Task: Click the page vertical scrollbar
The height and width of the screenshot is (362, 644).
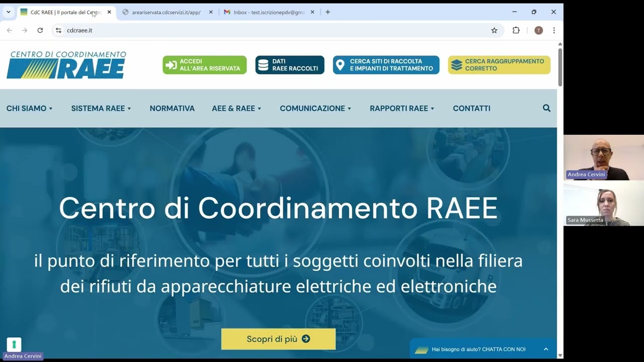Action: point(560,67)
